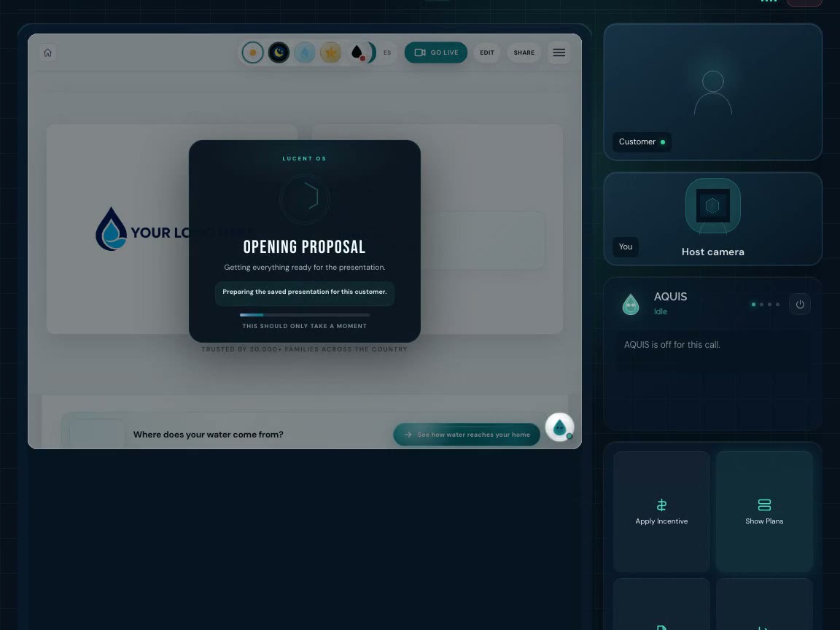Select the moon dark theme swatch
Viewport: 840px width, 630px height.
[279, 52]
